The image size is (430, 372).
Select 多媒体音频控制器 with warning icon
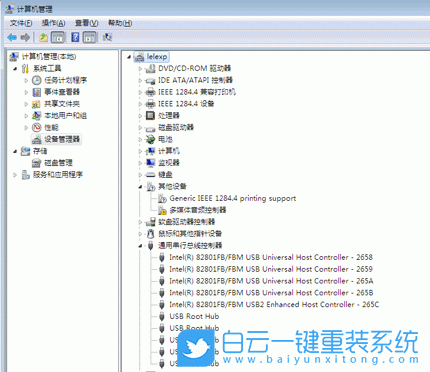pos(198,210)
